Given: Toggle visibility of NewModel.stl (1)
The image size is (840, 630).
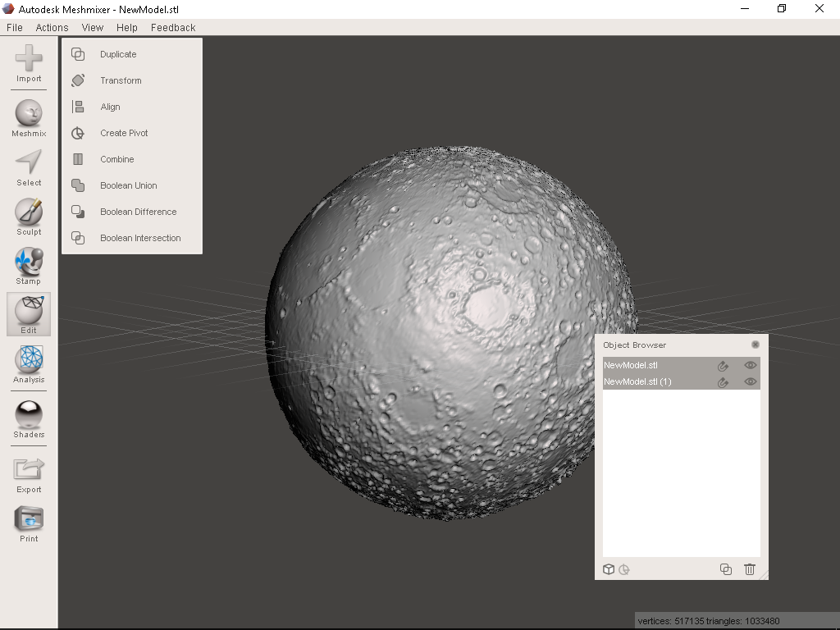Looking at the screenshot, I should pos(750,381).
